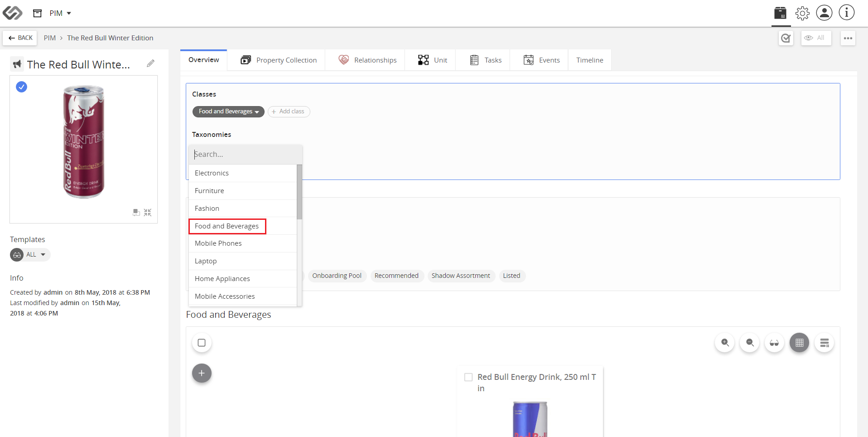Open the Relationships tab
This screenshot has width=868, height=437.
(367, 60)
